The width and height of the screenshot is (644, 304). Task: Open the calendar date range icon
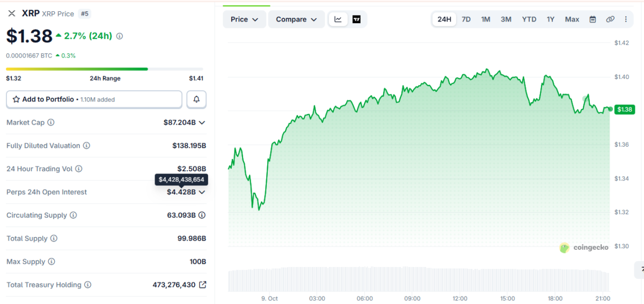pyautogui.click(x=592, y=19)
